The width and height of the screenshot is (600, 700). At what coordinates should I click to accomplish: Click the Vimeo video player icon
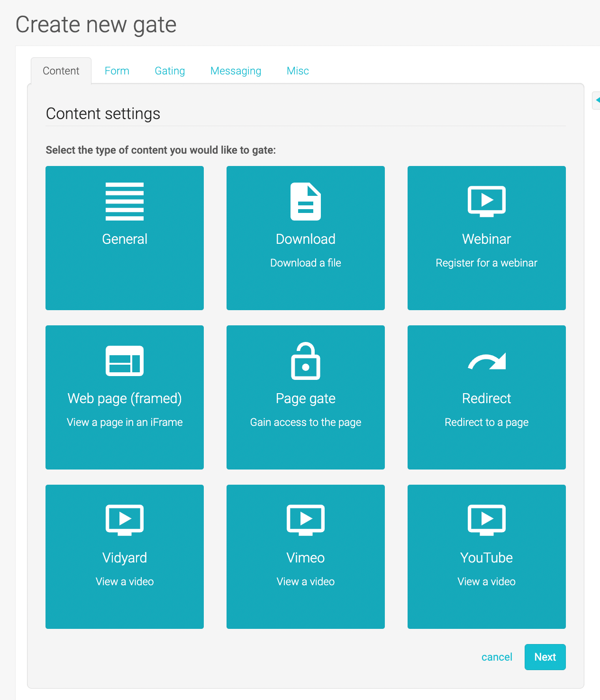tap(306, 520)
